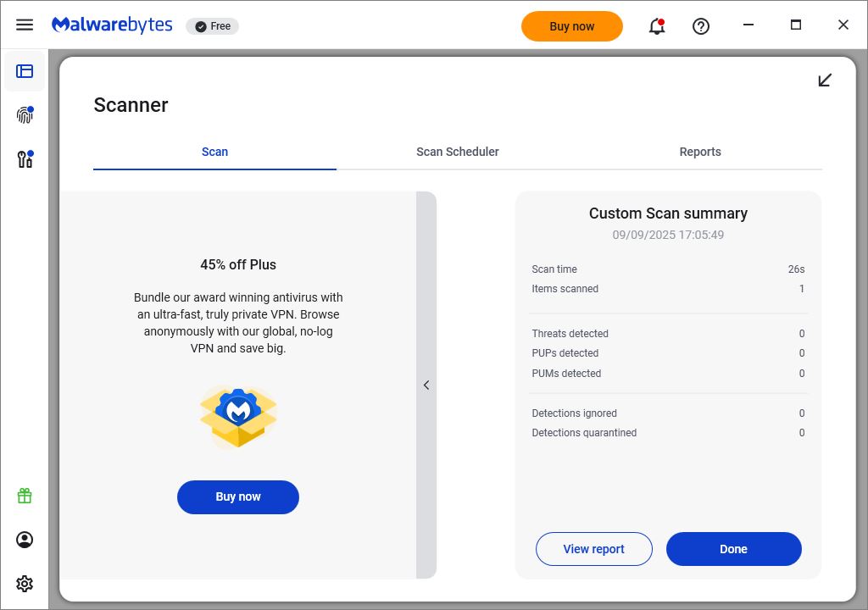The height and width of the screenshot is (610, 868).
Task: Switch to the Scan tab
Action: [x=214, y=152]
